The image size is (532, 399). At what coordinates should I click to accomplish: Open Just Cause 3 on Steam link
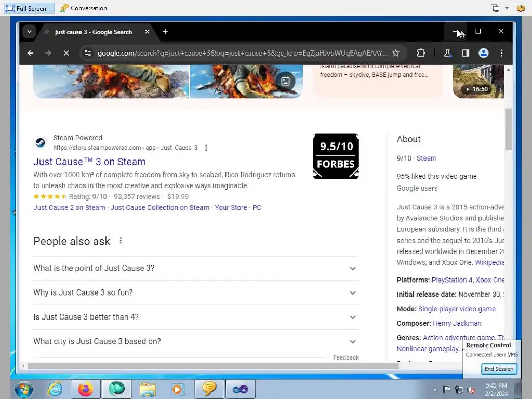[89, 162]
